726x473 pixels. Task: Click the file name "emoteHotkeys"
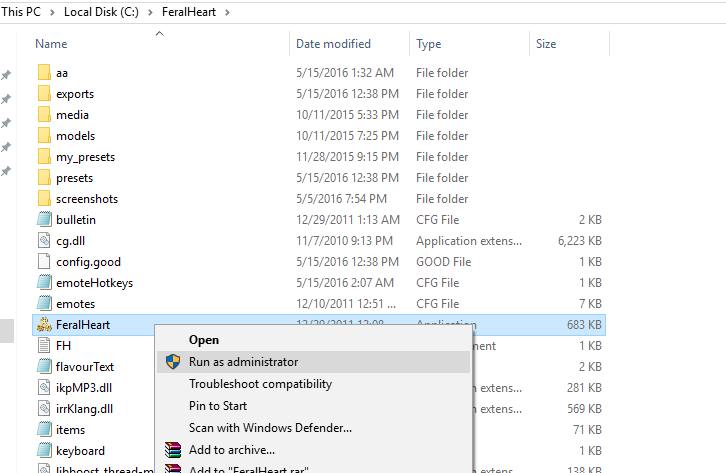(x=94, y=283)
